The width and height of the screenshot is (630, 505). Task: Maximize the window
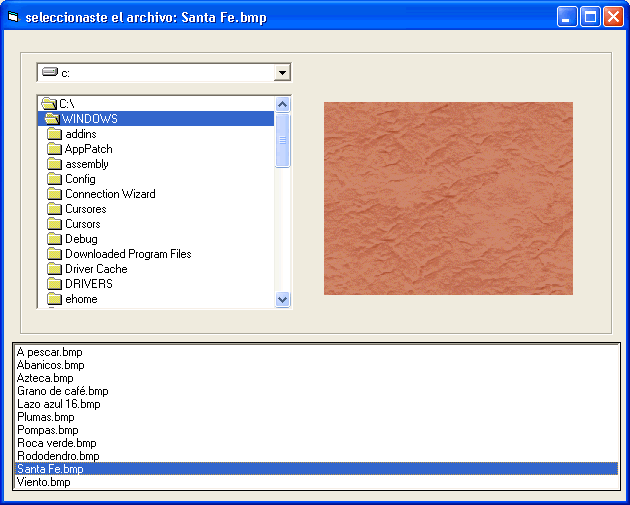590,17
